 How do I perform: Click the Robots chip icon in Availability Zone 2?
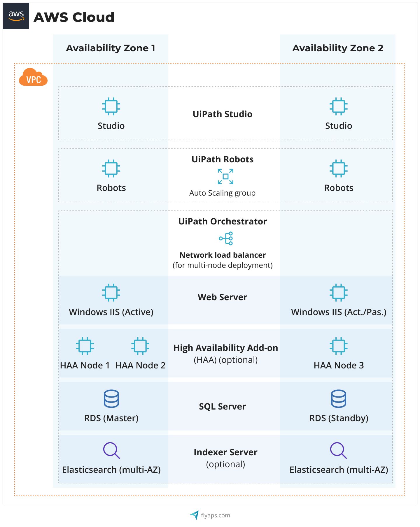[339, 168]
